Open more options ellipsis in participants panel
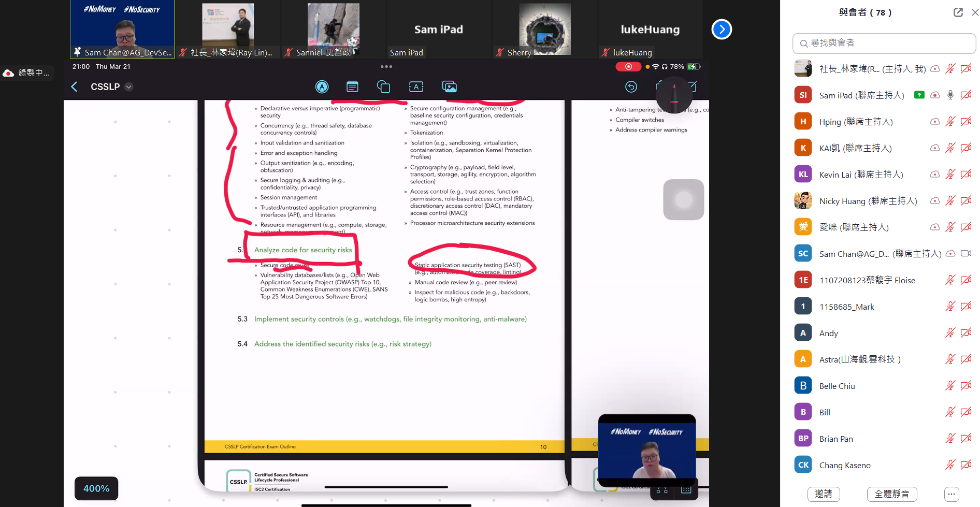The width and height of the screenshot is (980, 507). pos(951,494)
